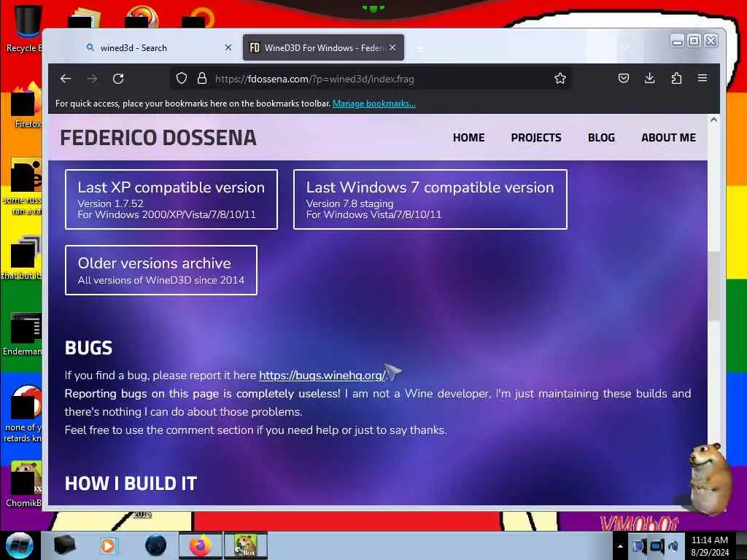Open the dark globe taskbar icon
The width and height of the screenshot is (747, 560).
[156, 545]
